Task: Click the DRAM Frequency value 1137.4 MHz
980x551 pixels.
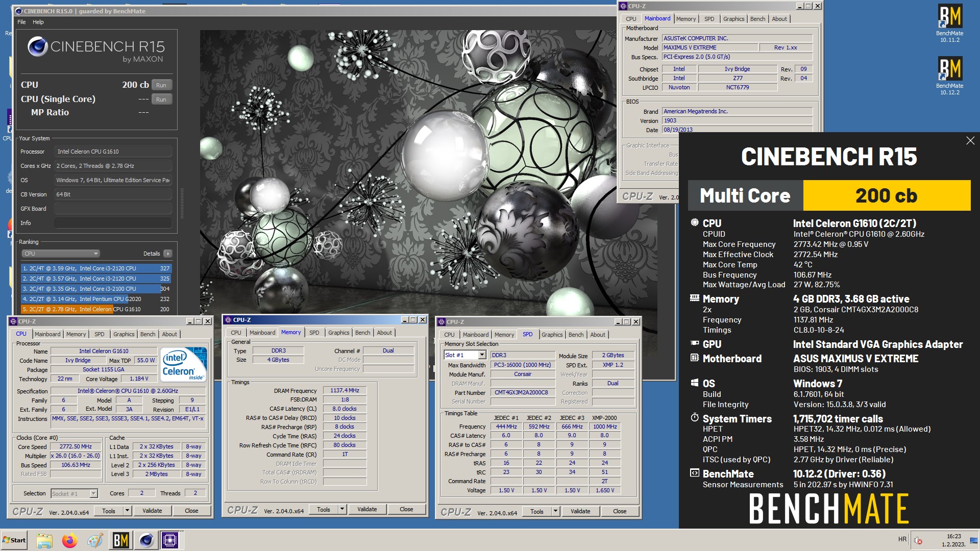Action: pyautogui.click(x=345, y=390)
